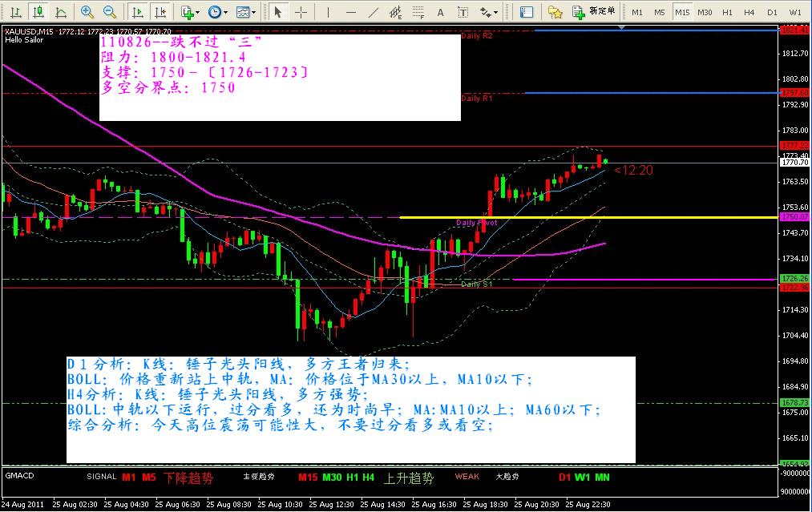Toggle chart auto scroll
The height and width of the screenshot is (512, 812).
tap(138, 12)
